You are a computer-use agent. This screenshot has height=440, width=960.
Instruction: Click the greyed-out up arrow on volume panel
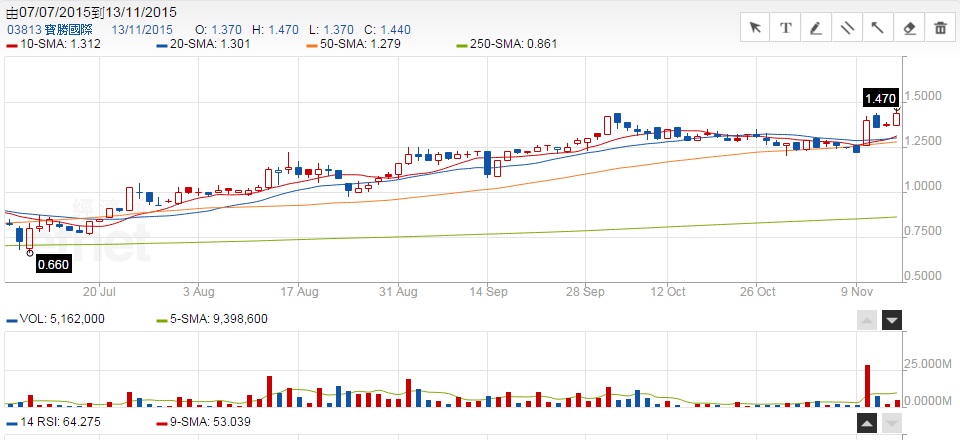pos(868,320)
